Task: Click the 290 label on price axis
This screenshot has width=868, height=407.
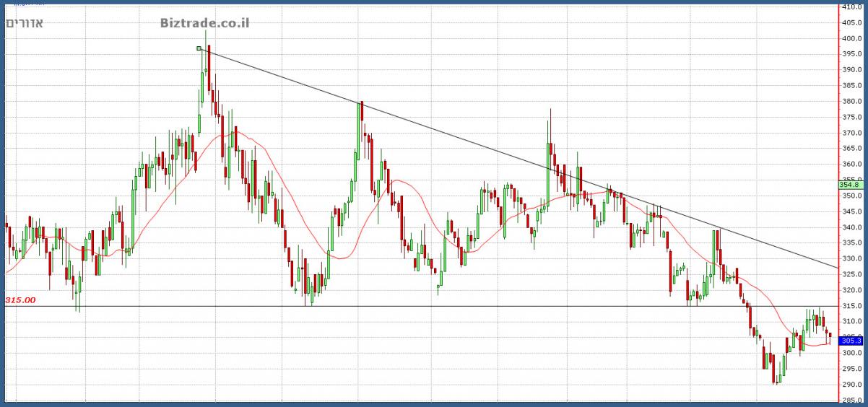Action: [849, 385]
